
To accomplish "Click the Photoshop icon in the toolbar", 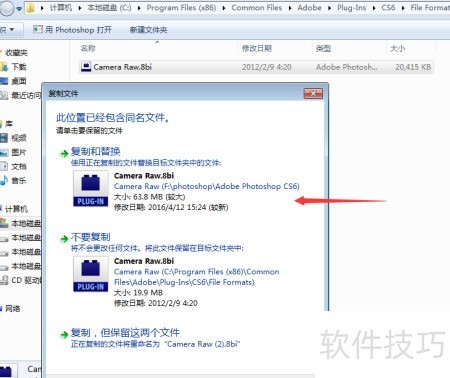I will 38,30.
